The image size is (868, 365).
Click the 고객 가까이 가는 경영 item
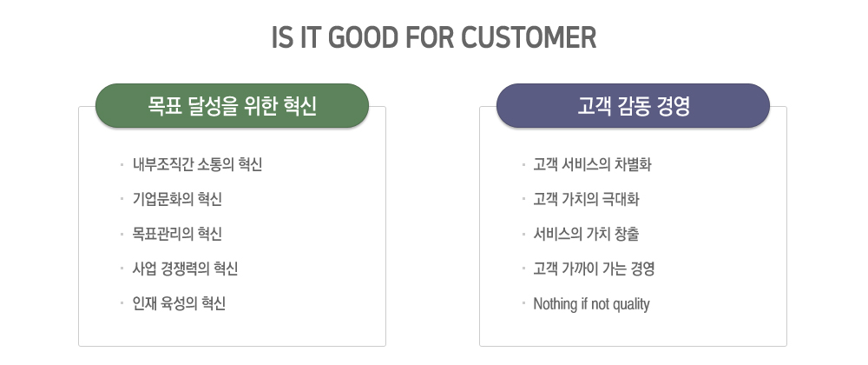click(x=594, y=269)
